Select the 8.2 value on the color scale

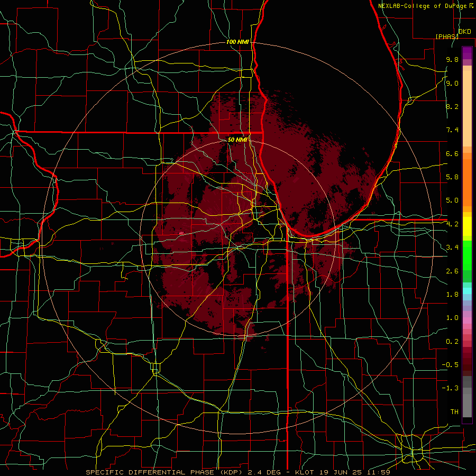coord(452,106)
